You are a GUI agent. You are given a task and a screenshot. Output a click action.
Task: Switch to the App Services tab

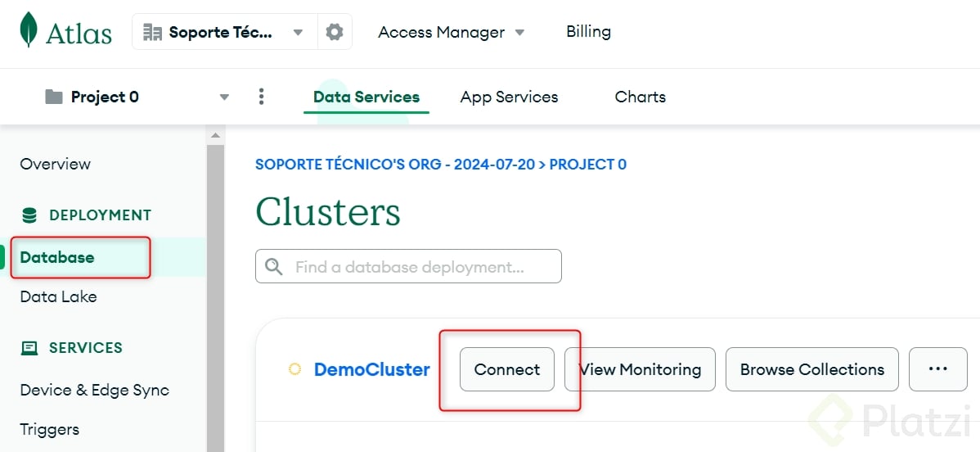coord(509,97)
